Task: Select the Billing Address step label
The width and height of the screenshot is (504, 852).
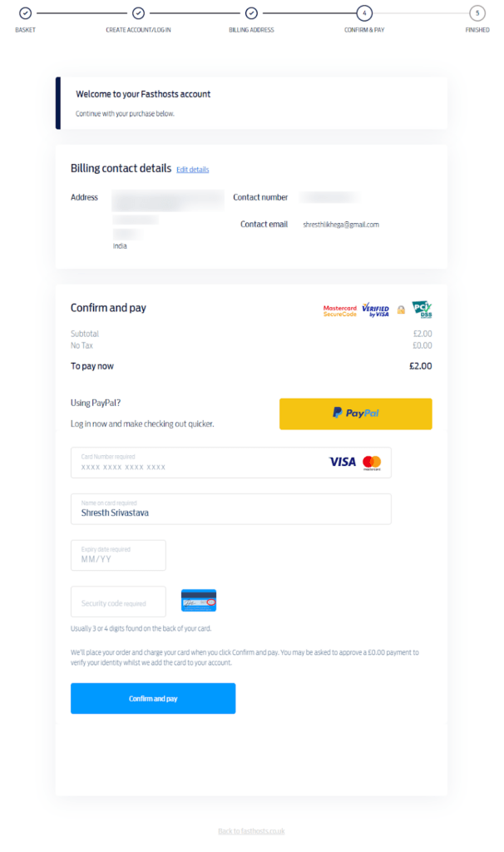Action: pyautogui.click(x=251, y=29)
